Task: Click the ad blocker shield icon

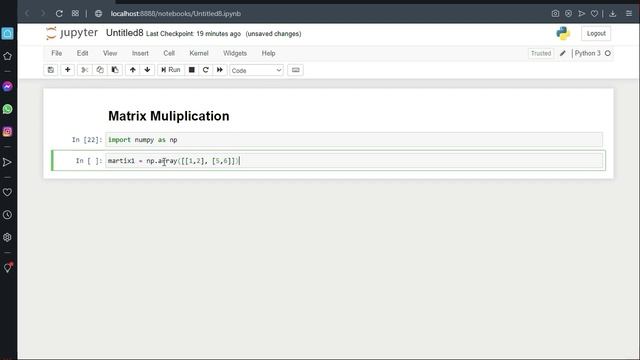Action: coord(568,13)
